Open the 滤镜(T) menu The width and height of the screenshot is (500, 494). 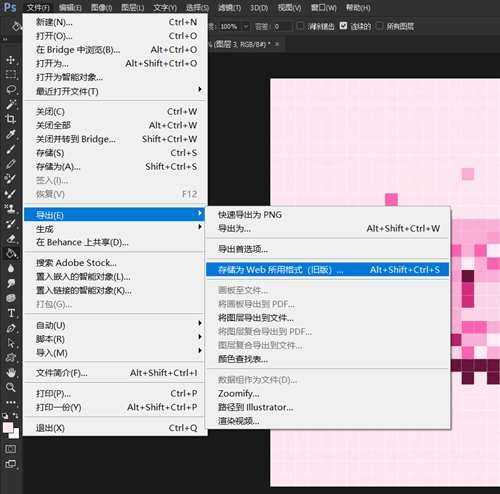(x=229, y=7)
